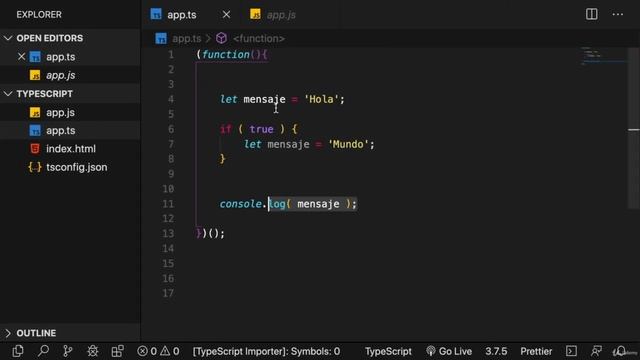Screen dimensions: 640x360
Task: Click line number 11 in gutter
Action: pyautogui.click(x=168, y=204)
